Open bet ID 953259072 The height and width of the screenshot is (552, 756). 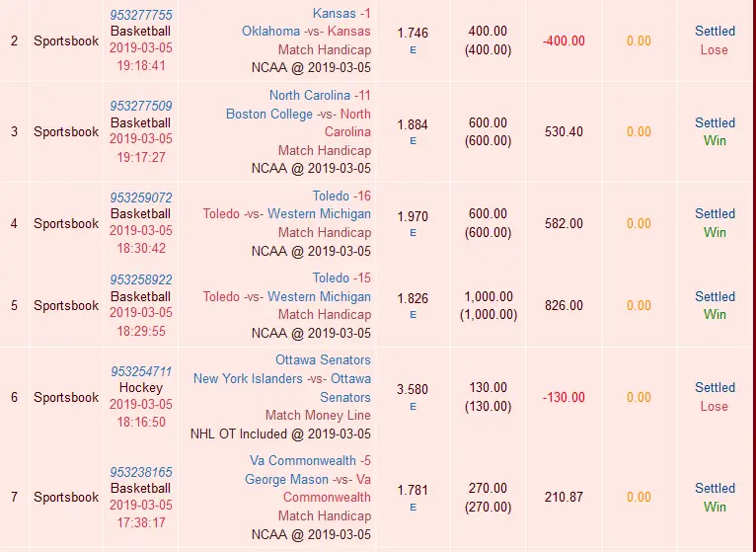point(141,197)
